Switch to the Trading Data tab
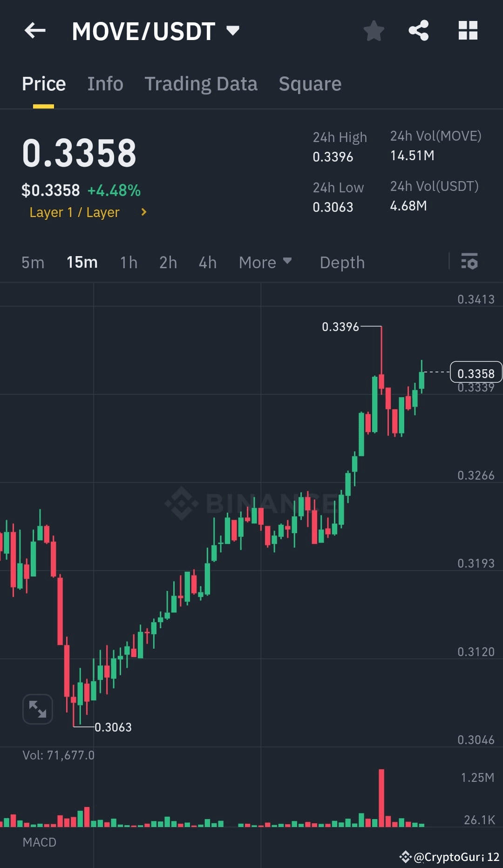The image size is (503, 868). coord(201,83)
